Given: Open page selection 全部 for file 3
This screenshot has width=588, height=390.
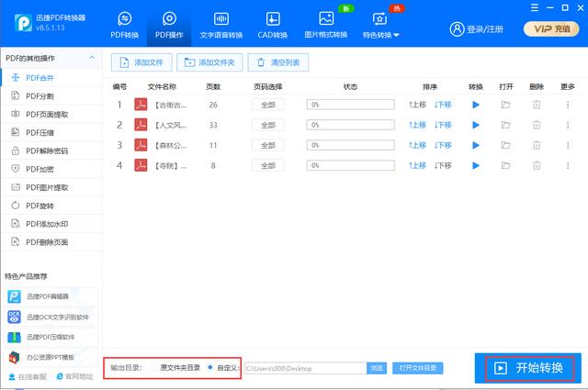Looking at the screenshot, I should coord(267,145).
